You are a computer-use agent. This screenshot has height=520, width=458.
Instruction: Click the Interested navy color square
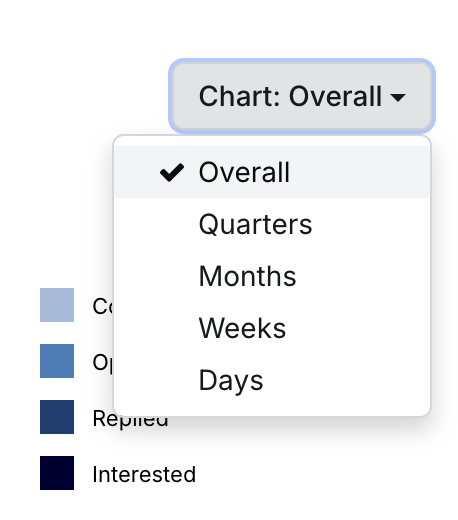click(57, 473)
